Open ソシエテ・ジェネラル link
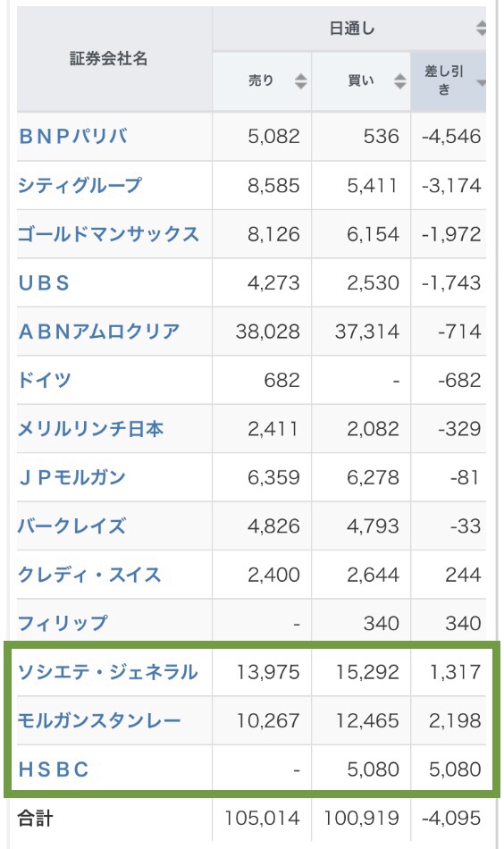 pos(108,672)
